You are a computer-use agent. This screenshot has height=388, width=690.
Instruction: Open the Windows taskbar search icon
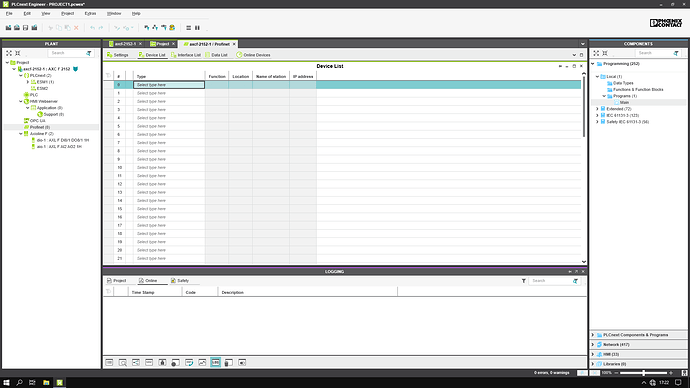(x=19, y=383)
